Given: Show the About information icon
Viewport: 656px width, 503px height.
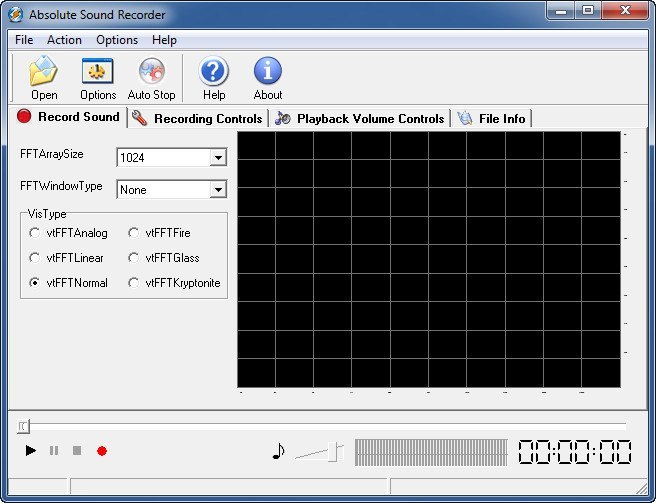Looking at the screenshot, I should (x=268, y=78).
